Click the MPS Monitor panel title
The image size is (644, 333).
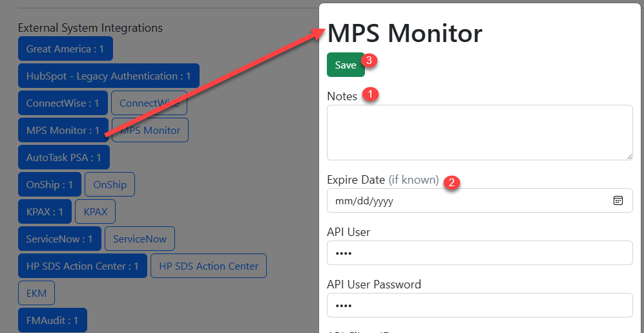pyautogui.click(x=404, y=33)
